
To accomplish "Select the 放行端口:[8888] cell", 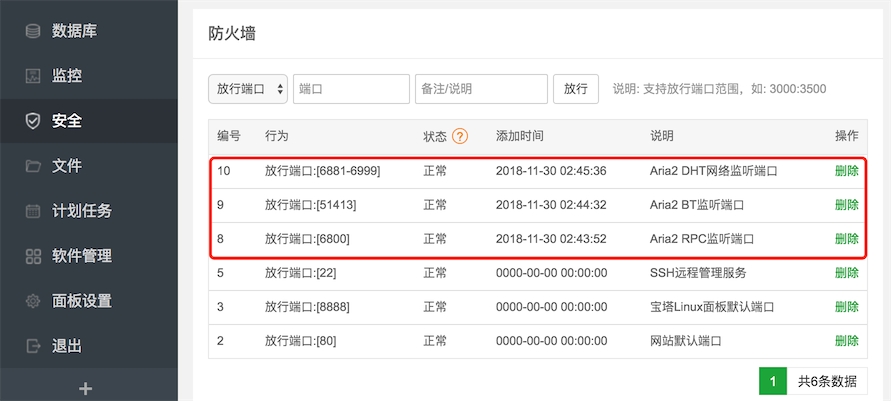I will click(307, 307).
